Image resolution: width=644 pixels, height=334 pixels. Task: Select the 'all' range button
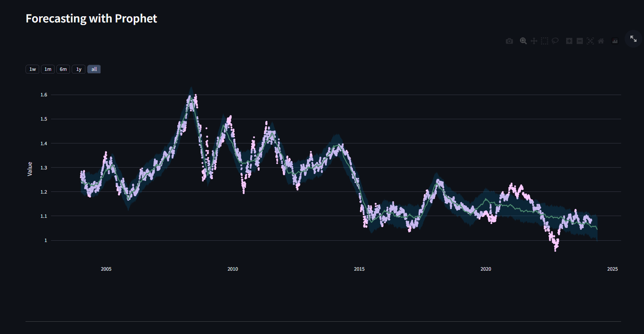click(94, 69)
